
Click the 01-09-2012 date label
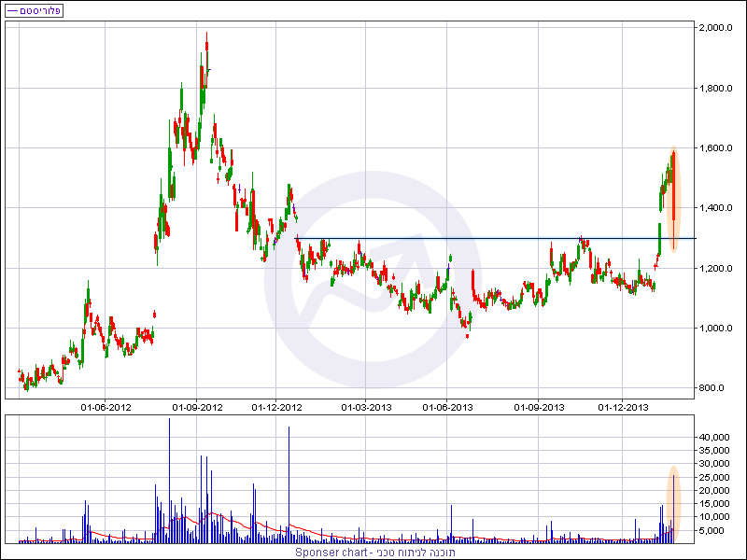pos(197,408)
